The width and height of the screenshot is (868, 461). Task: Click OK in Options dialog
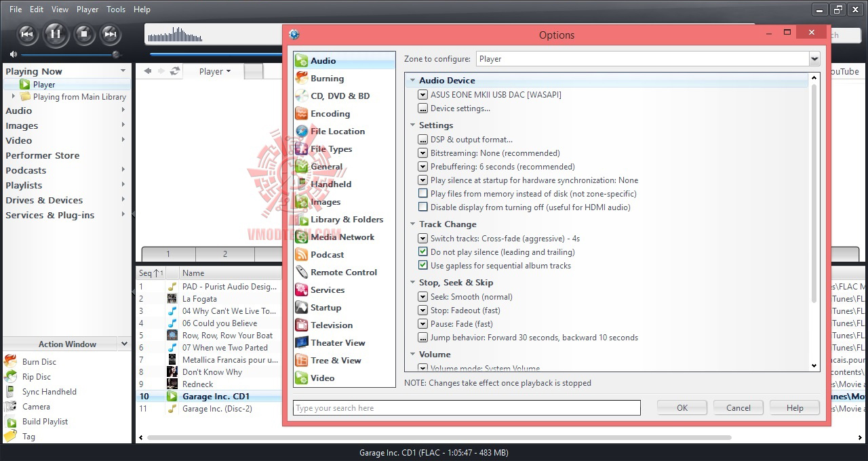click(682, 407)
